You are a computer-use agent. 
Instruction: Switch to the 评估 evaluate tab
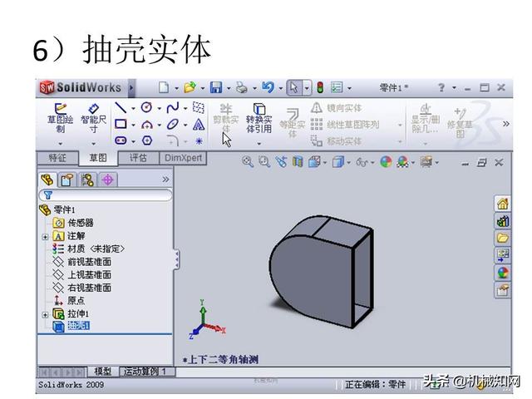click(137, 157)
